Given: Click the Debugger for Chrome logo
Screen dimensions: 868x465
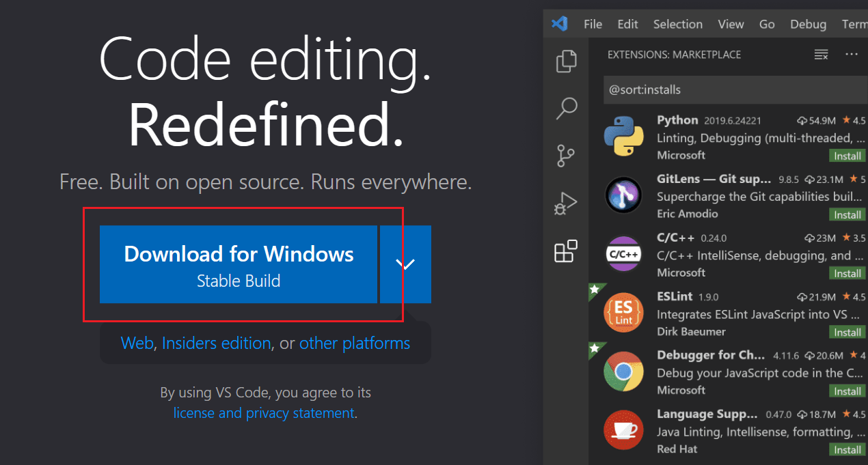Looking at the screenshot, I should (623, 372).
